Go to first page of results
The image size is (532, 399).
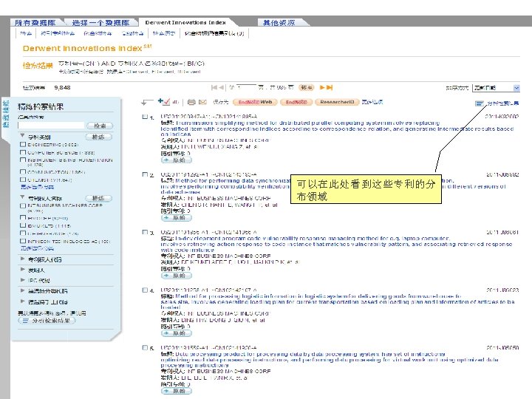coord(214,87)
